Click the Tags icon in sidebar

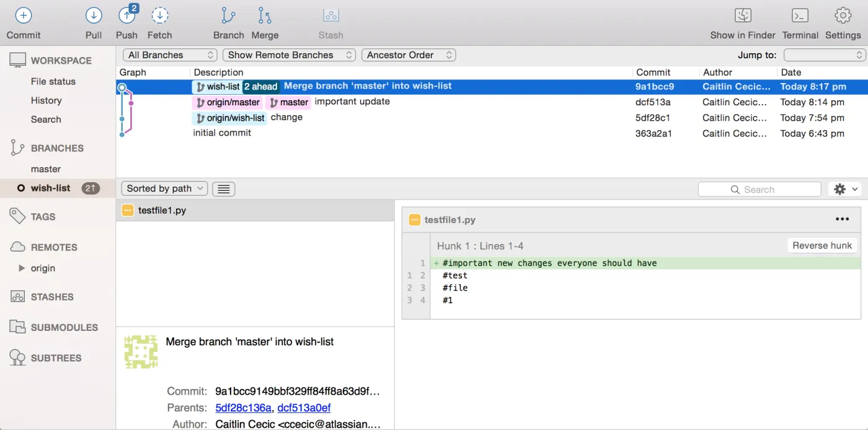[x=17, y=216]
